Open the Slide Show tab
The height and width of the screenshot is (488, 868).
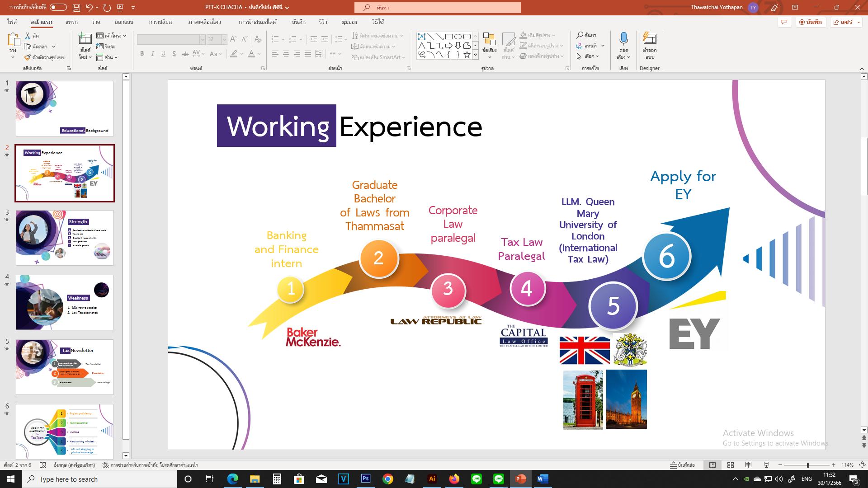(257, 22)
